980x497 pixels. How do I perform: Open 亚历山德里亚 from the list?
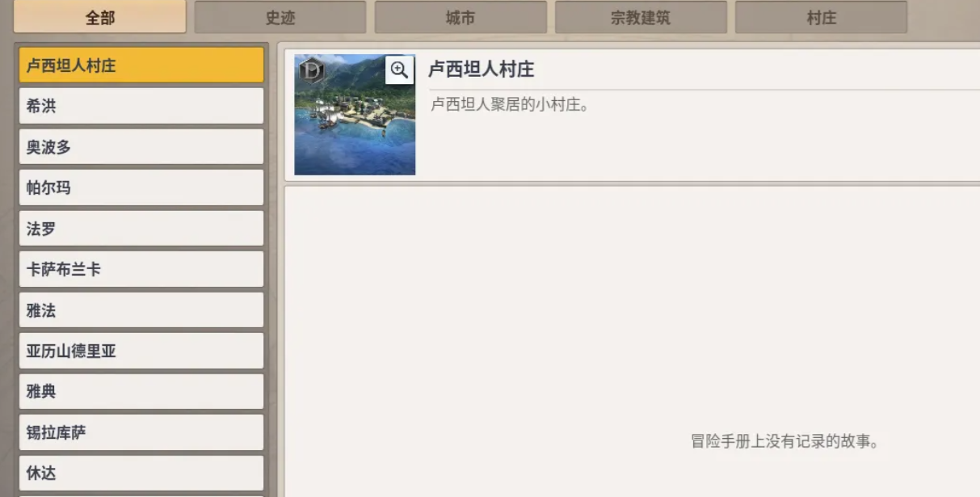pos(141,351)
